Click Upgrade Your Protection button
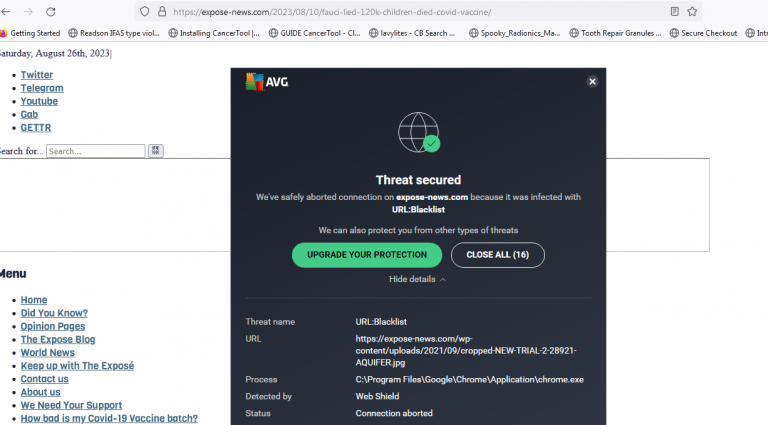Image resolution: width=768 pixels, height=425 pixels. pyautogui.click(x=366, y=255)
